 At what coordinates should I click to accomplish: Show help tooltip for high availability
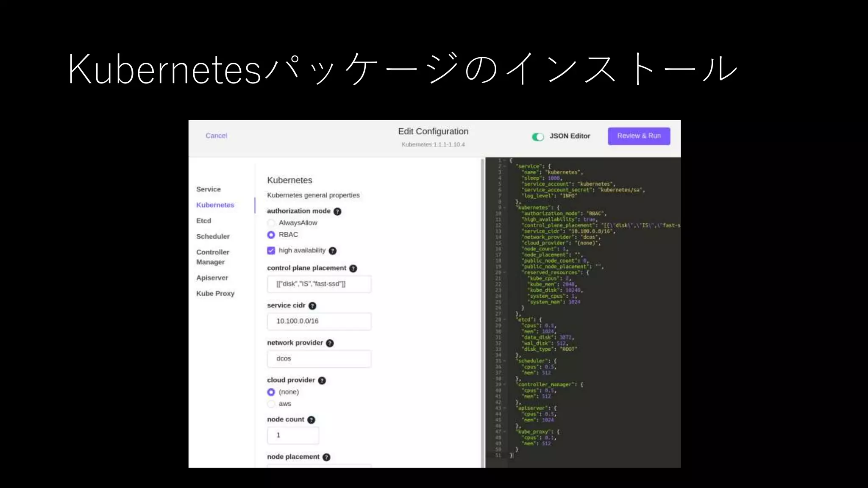click(333, 251)
